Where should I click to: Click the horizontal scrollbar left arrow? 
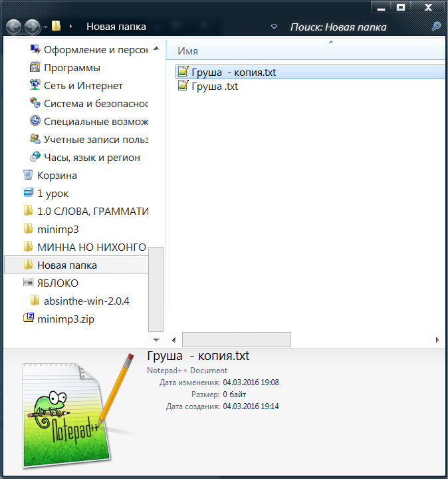(x=174, y=340)
